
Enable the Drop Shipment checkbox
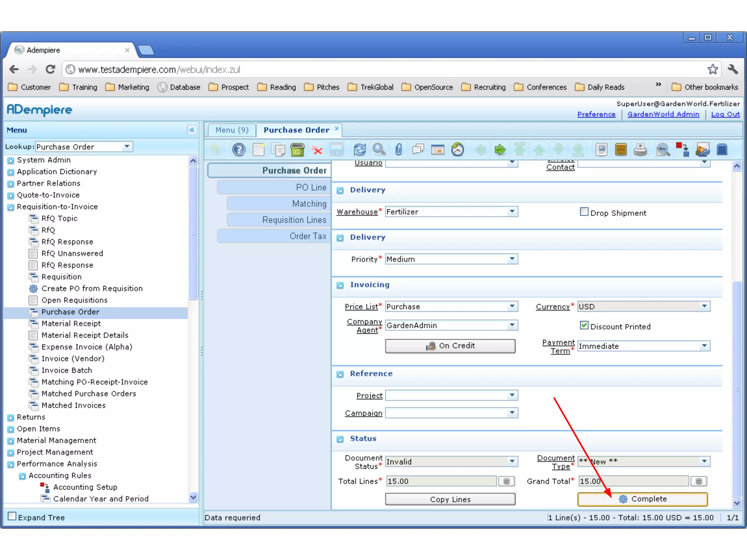[x=584, y=212]
